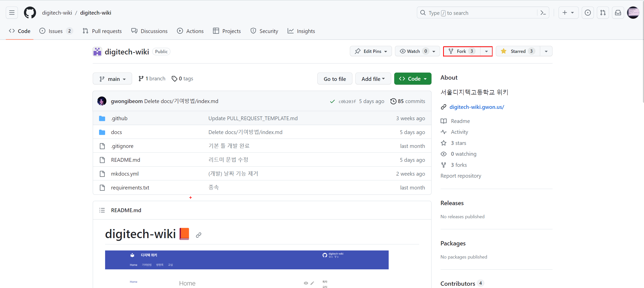The height and width of the screenshot is (288, 644).
Task: Click the search input field
Action: point(479,13)
